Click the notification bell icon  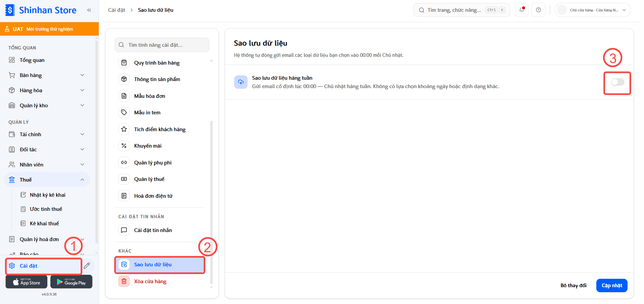(522, 10)
